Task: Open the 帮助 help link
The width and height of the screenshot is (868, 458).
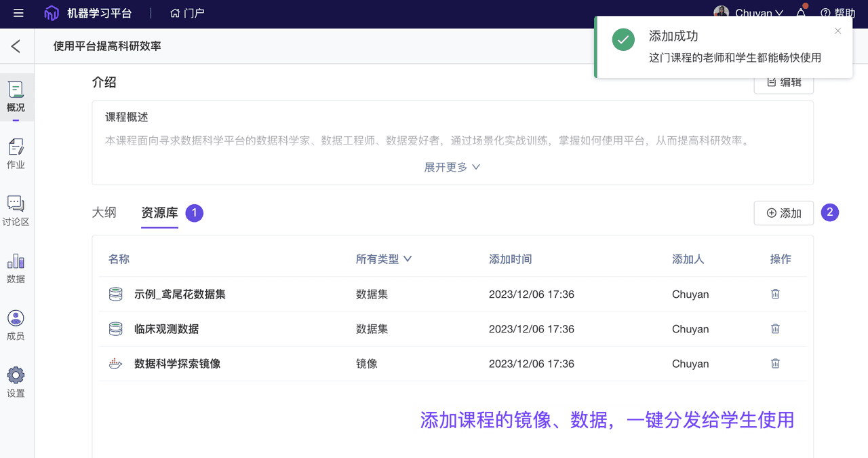Action: (838, 13)
